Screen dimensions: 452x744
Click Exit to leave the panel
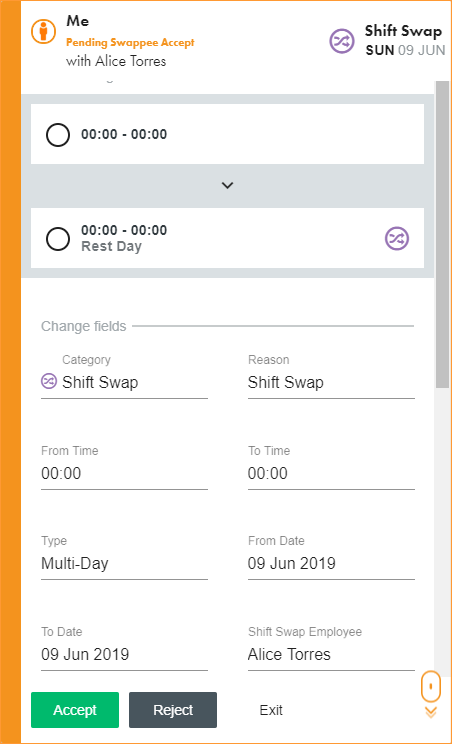point(271,710)
